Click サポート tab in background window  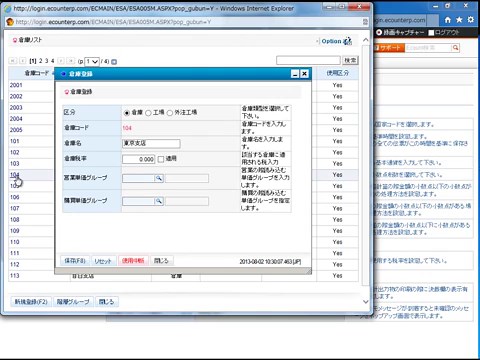pos(389,48)
